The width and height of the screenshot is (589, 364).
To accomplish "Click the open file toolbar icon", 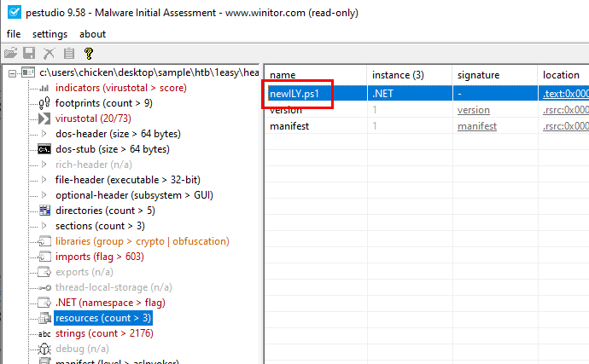I will [x=11, y=53].
